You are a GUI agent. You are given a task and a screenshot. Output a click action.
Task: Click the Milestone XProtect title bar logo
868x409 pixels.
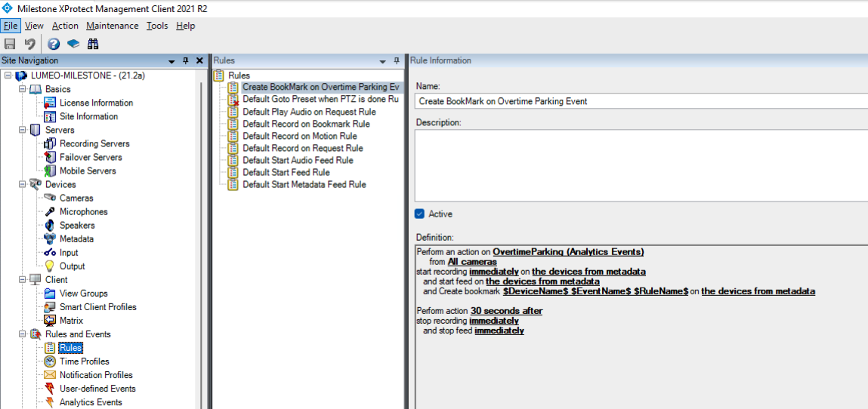[8, 8]
